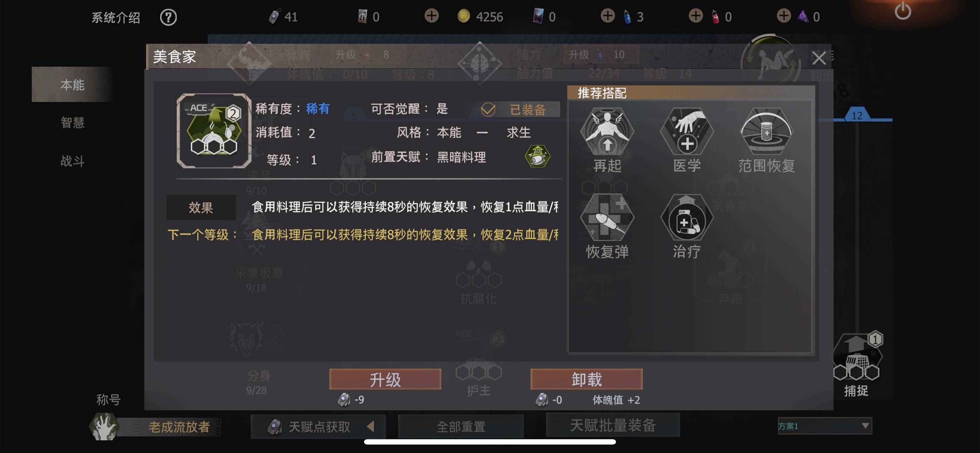Expand the 方案1 plan dropdown

click(824, 425)
